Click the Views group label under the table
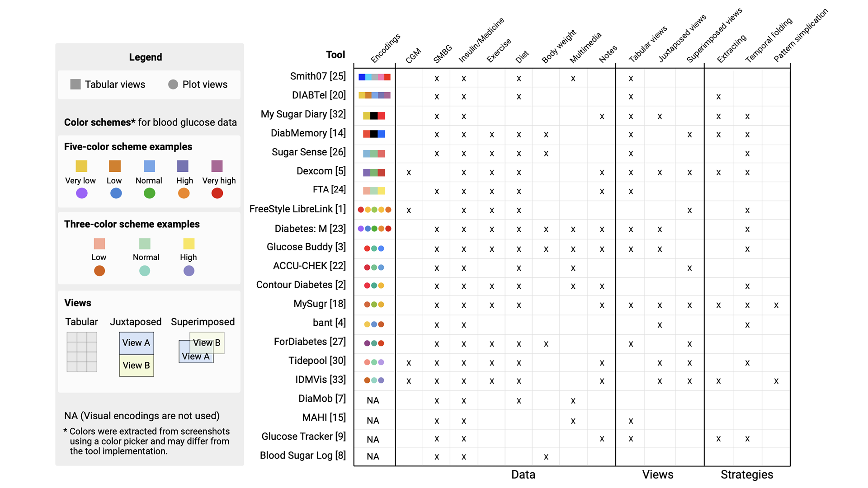 [658, 475]
